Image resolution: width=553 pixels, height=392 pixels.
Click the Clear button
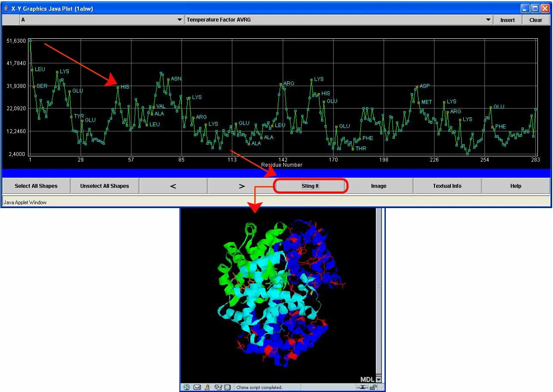(x=536, y=20)
